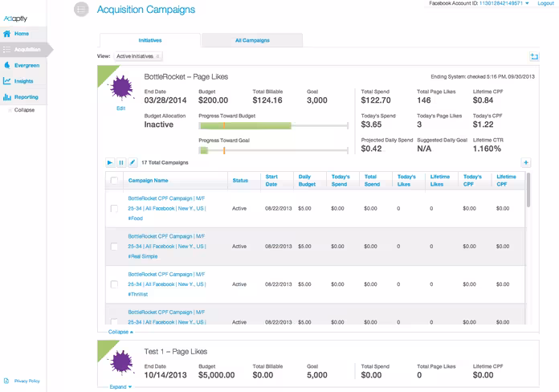559x392 pixels.
Task: Click the $122.70 Total Spend value
Action: coord(376,100)
